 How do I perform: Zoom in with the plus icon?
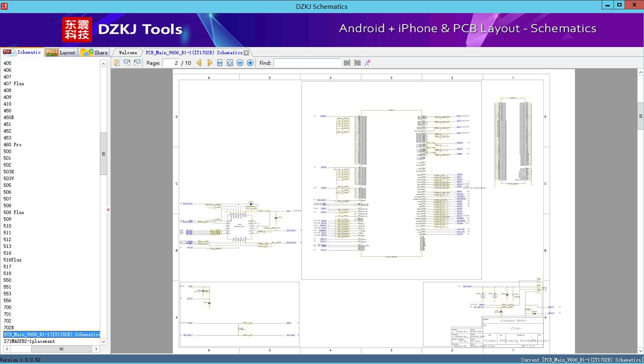250,63
